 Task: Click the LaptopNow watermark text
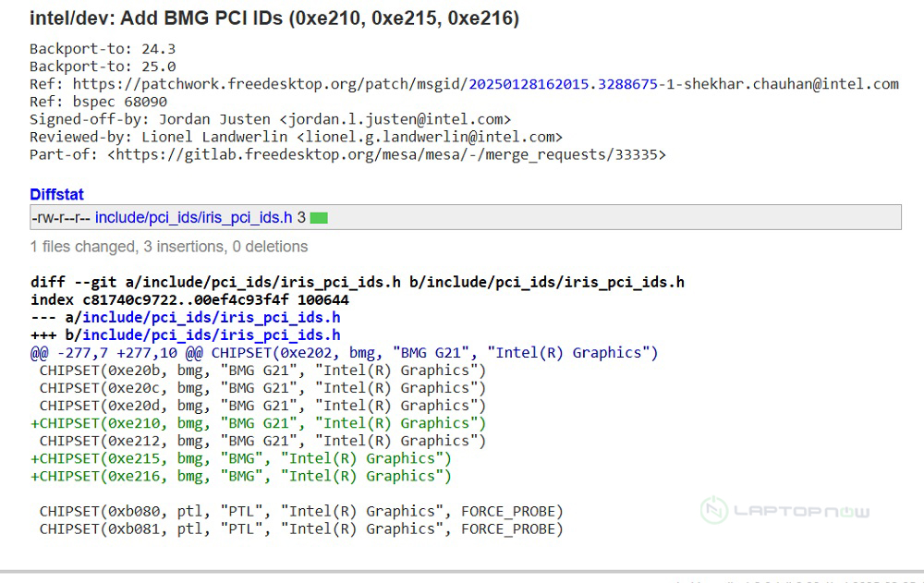pyautogui.click(x=800, y=511)
